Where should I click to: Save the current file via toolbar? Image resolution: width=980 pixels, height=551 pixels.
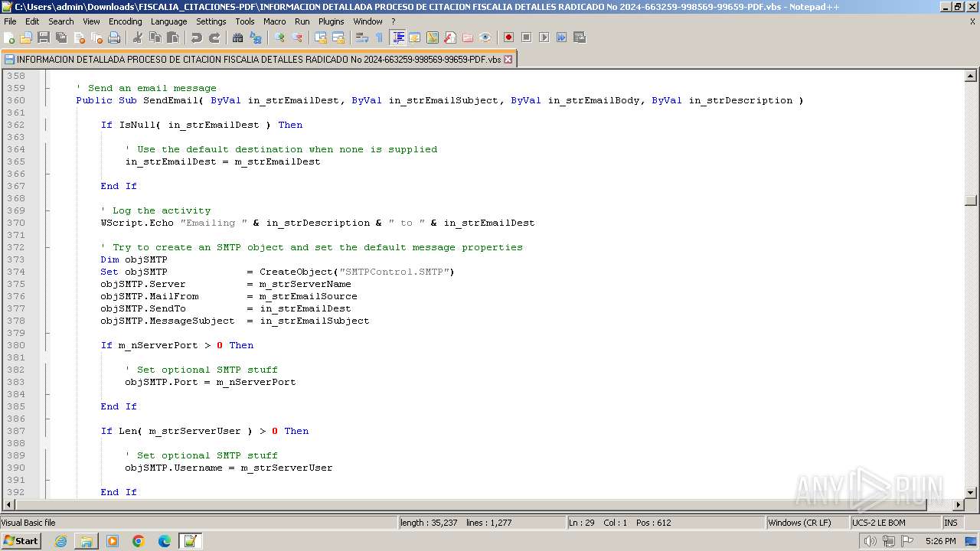[44, 37]
